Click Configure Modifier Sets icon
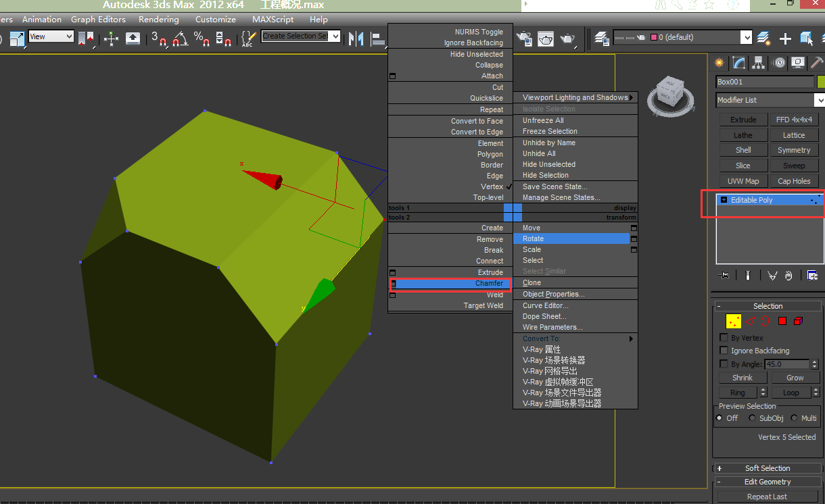The width and height of the screenshot is (825, 504). coord(813,275)
